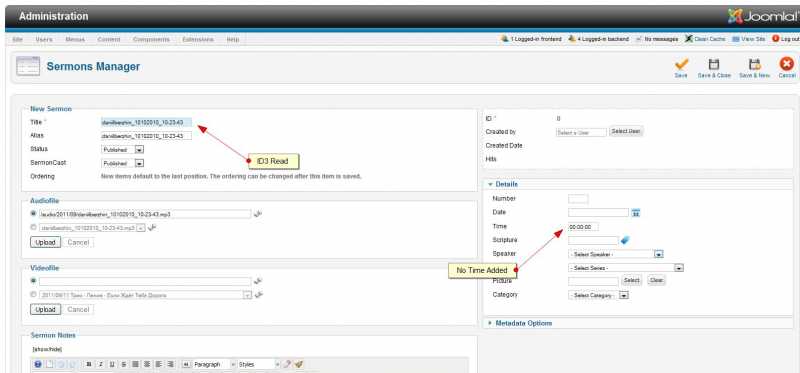Open the Help menu

click(x=233, y=39)
